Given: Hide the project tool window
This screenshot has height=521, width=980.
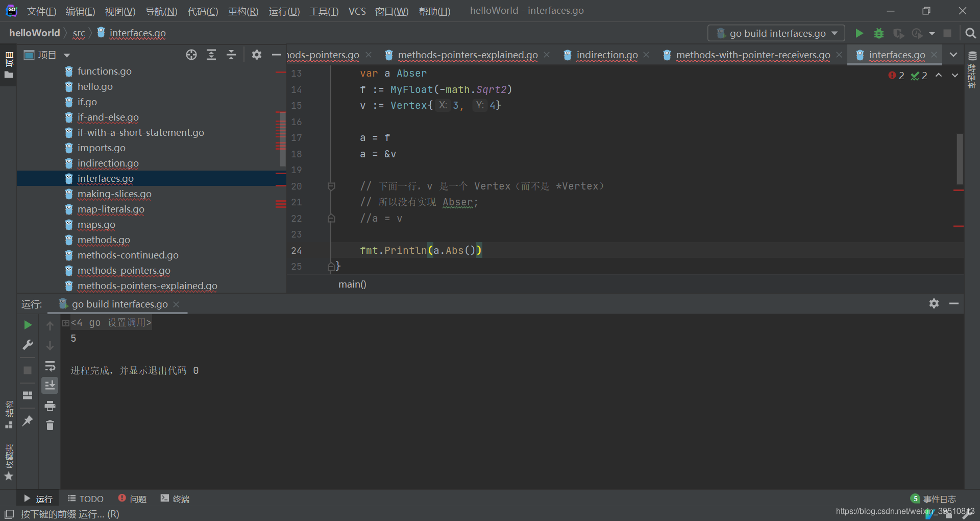Looking at the screenshot, I should point(277,55).
